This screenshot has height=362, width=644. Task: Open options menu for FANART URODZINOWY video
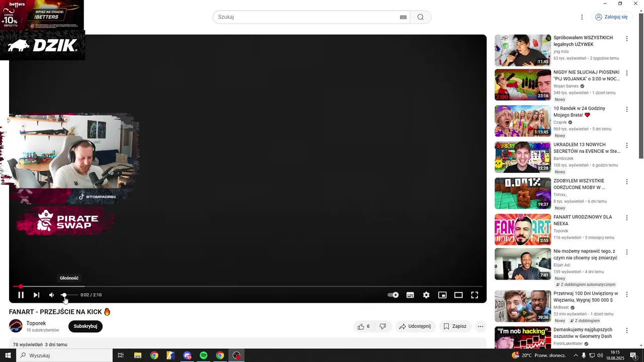tap(627, 218)
